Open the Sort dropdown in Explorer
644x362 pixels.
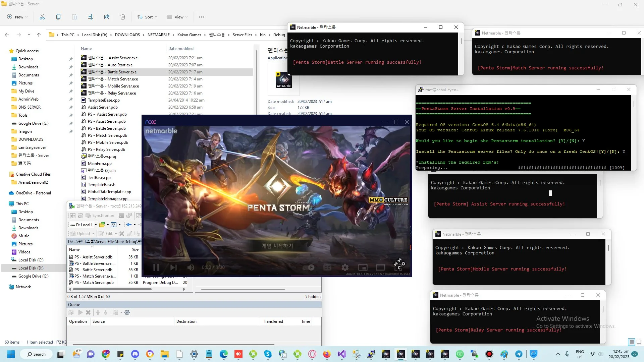(147, 17)
